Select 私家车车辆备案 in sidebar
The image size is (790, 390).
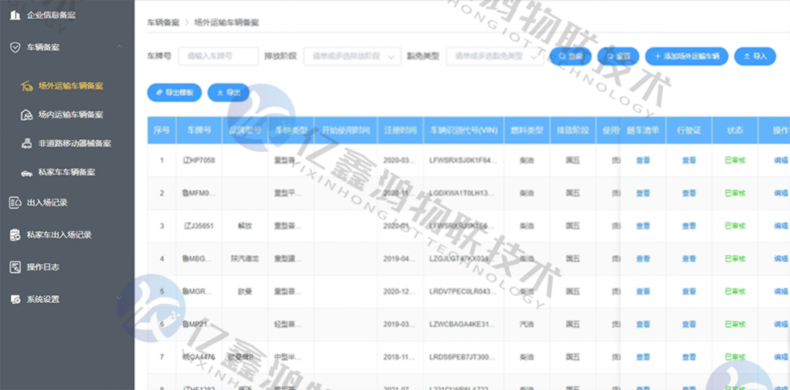[67, 172]
